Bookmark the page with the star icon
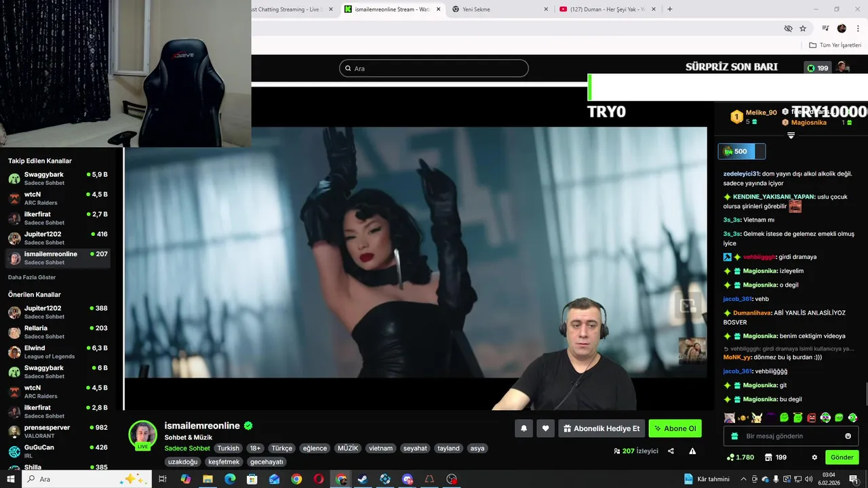 click(x=803, y=28)
